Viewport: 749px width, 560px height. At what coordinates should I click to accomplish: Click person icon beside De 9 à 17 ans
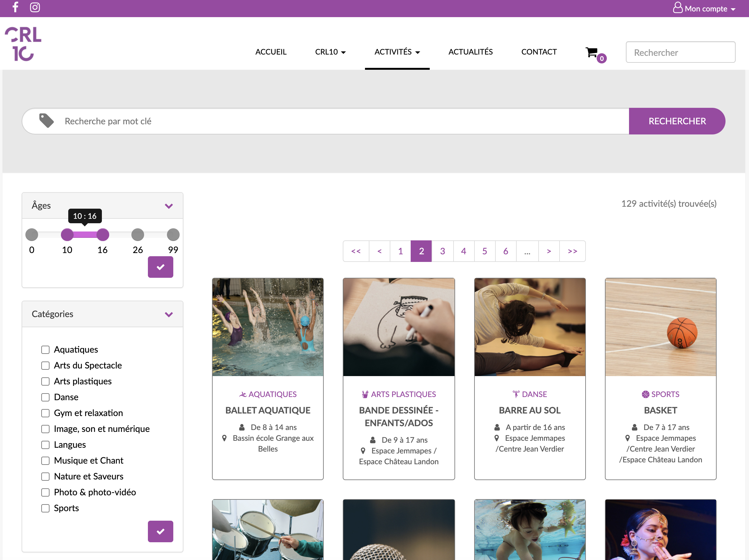tap(373, 440)
